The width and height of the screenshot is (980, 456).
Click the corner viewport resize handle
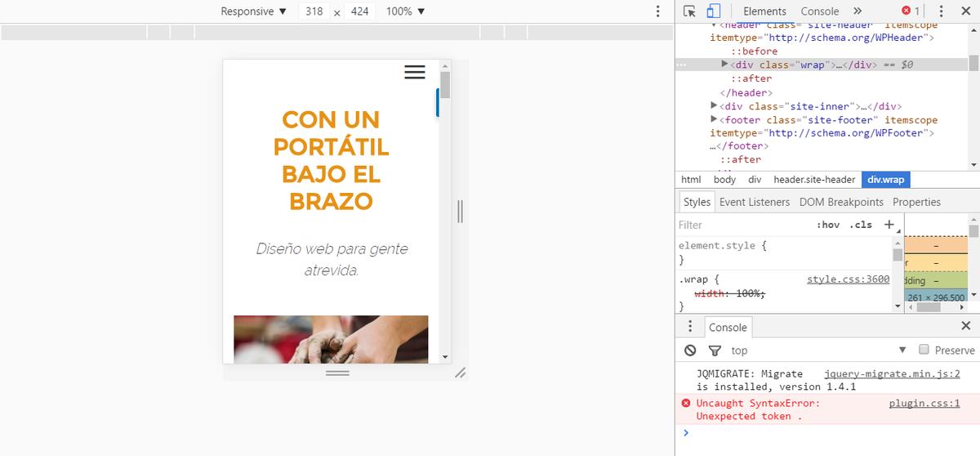click(x=461, y=373)
